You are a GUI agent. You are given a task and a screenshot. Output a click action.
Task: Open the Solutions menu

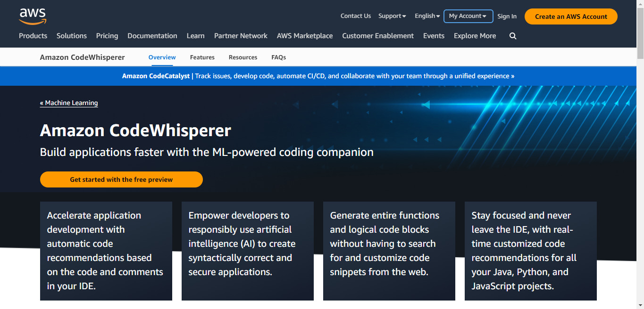pyautogui.click(x=72, y=36)
